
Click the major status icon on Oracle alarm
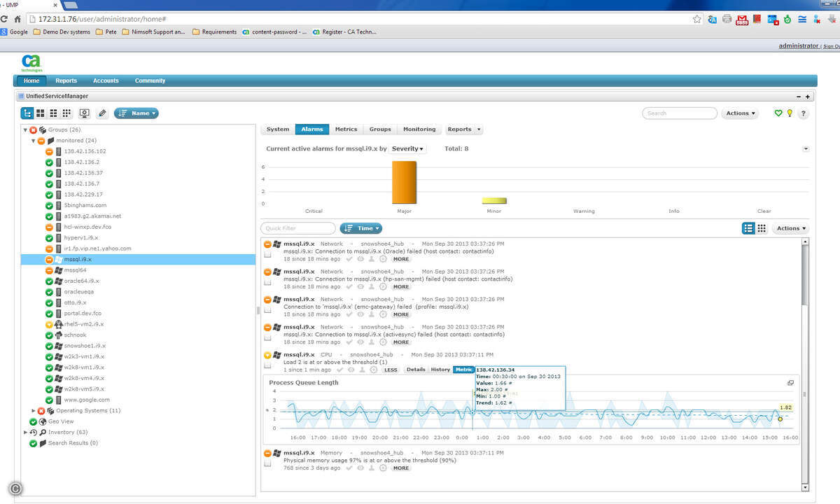(267, 244)
